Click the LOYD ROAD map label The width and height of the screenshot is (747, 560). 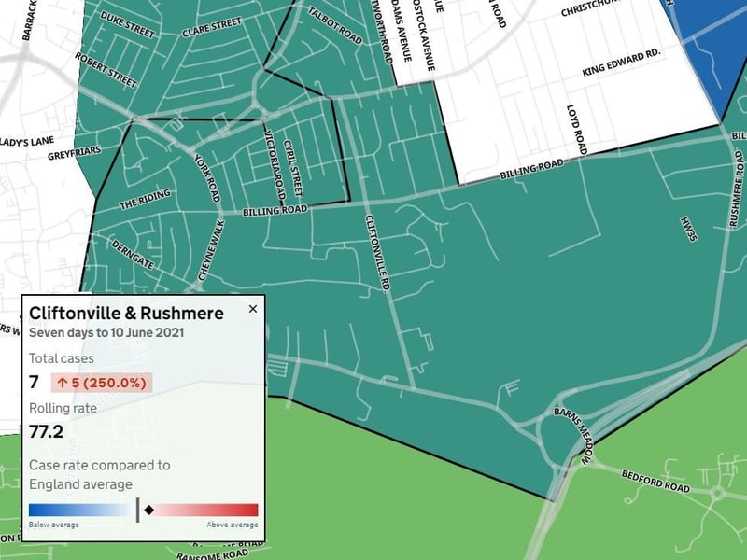coord(577,130)
